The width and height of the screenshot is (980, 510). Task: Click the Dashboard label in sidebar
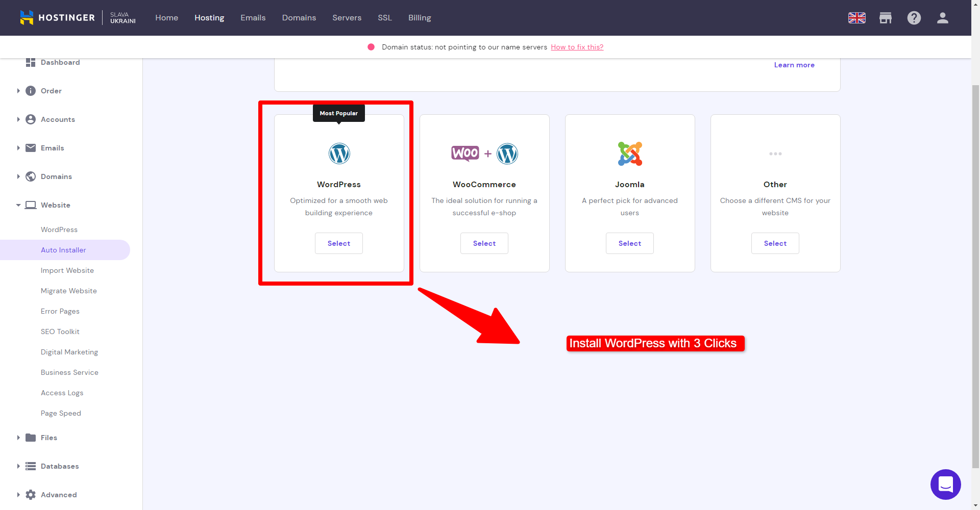(60, 62)
